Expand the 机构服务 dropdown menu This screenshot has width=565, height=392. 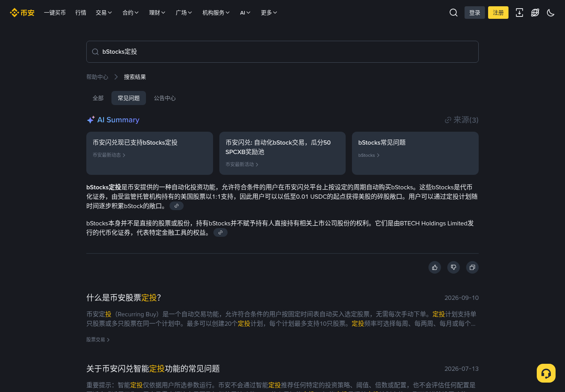[x=216, y=13]
